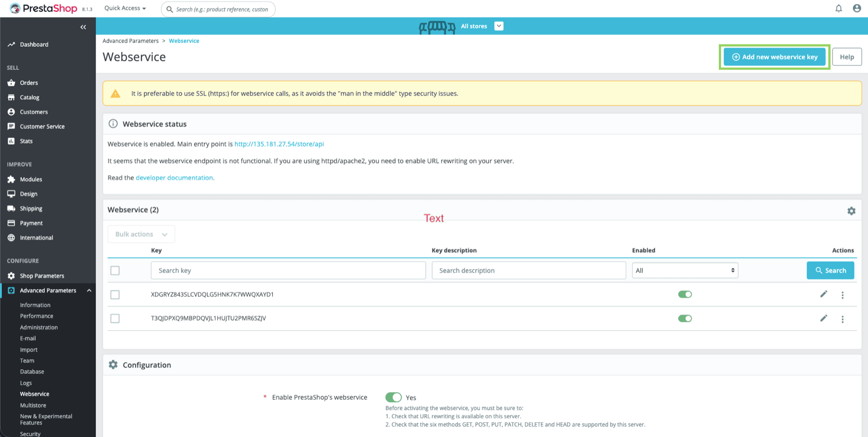Open the Bulk actions dropdown
The width and height of the screenshot is (868, 437).
click(141, 234)
